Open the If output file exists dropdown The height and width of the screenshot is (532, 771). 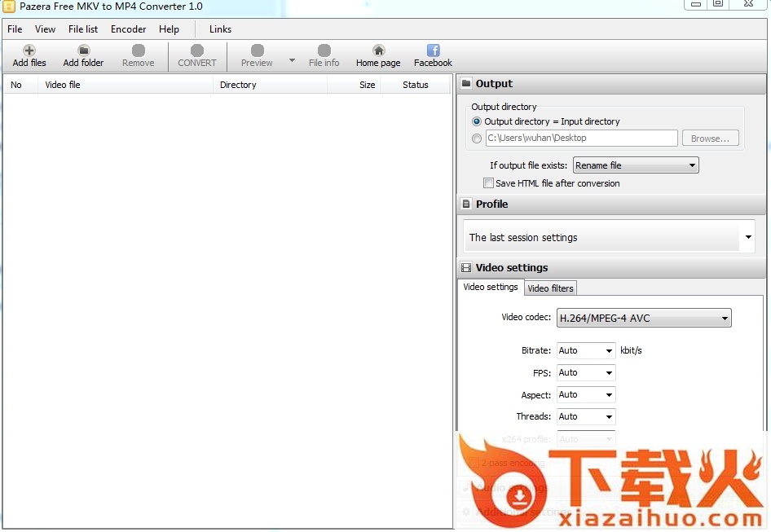click(636, 165)
